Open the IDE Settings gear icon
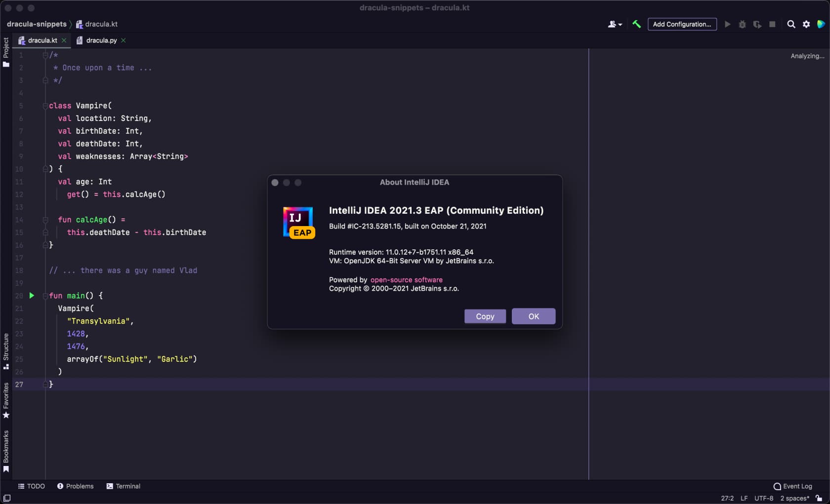This screenshot has height=504, width=830. 806,24
